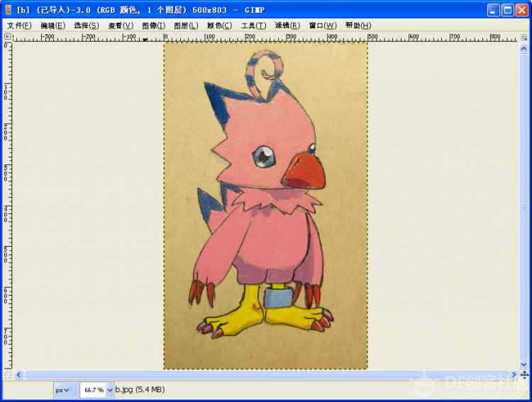Open the 帮助(H) menu

click(x=358, y=26)
